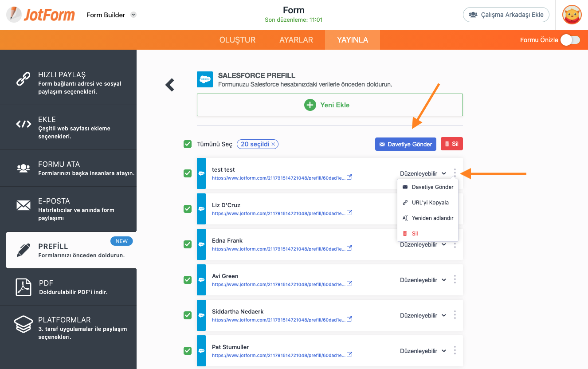
Task: Open the Pat Stumuller prefill URL
Action: (278, 355)
